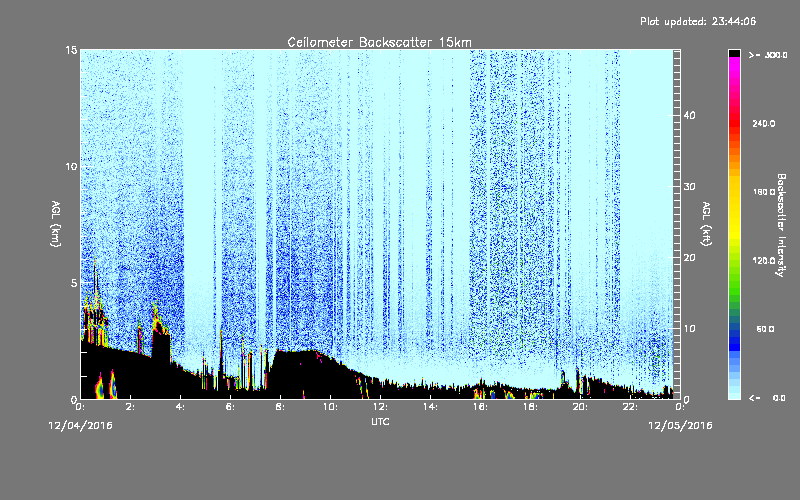Click the '<= 0.0' colorbar label

pyautogui.click(x=767, y=397)
